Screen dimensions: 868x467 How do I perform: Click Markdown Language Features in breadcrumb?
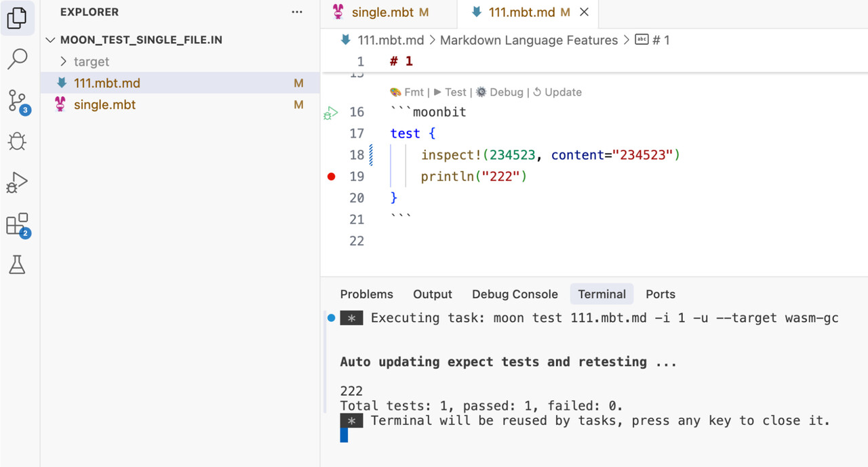pyautogui.click(x=528, y=40)
